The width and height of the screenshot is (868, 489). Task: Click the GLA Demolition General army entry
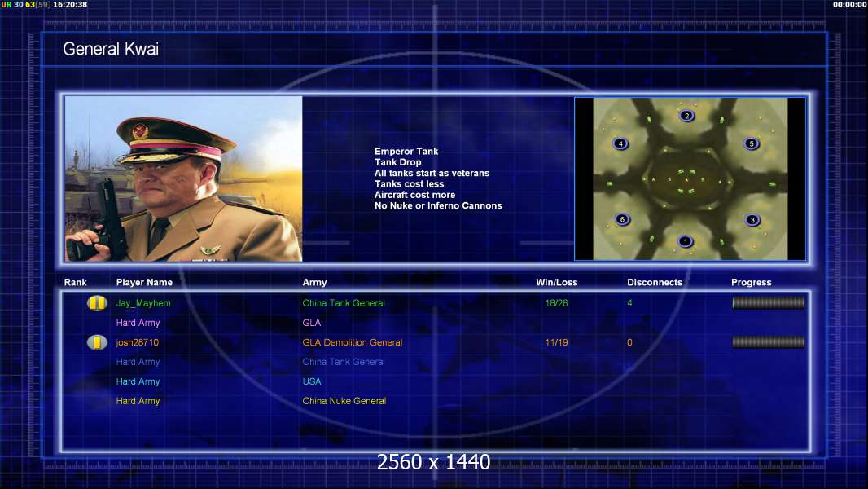pyautogui.click(x=352, y=342)
